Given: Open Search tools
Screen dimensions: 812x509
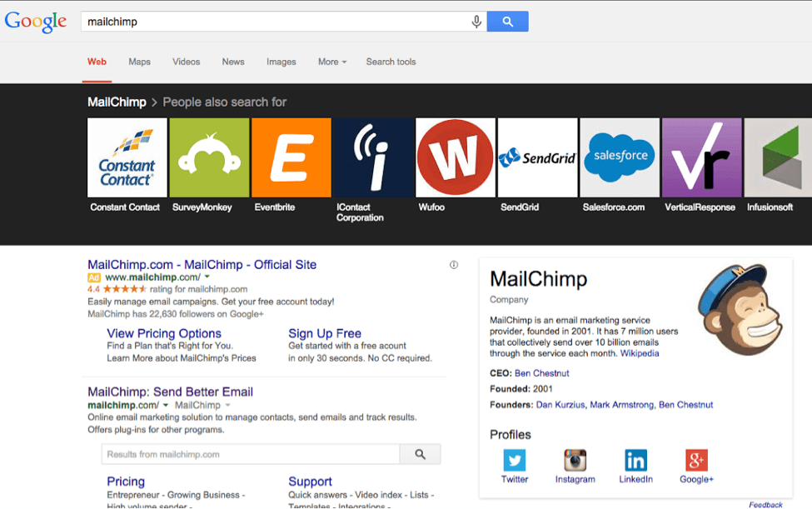Looking at the screenshot, I should [391, 62].
